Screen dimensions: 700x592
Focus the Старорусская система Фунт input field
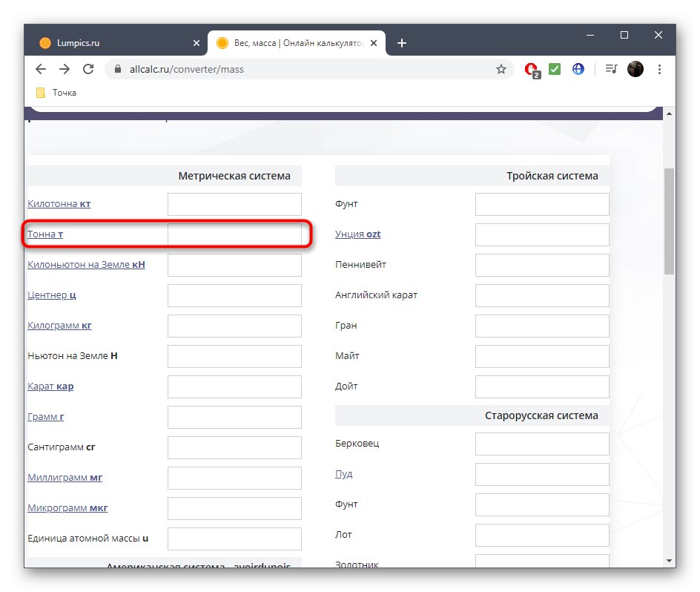542,504
